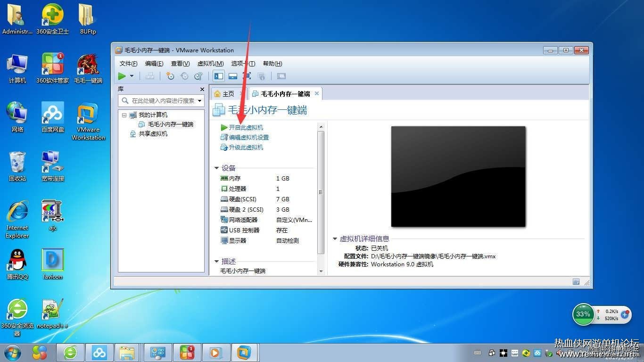Screen dimensions: 644x362
Task: Select the 硬盘 2 (SCSI) device row
Action: (x=266, y=210)
